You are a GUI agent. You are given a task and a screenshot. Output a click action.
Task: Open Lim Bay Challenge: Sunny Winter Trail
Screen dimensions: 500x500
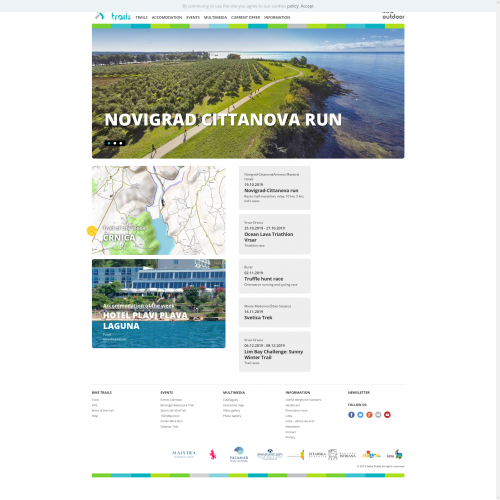[x=275, y=352]
